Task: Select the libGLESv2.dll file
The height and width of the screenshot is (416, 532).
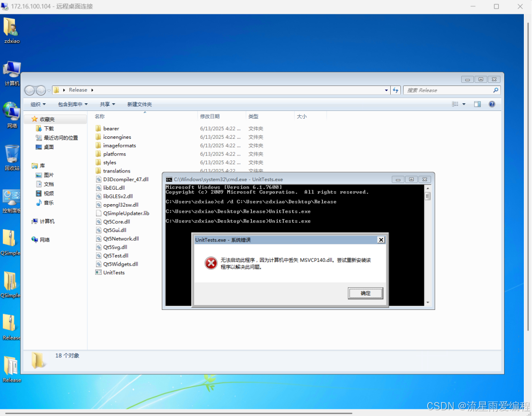Action: coord(114,196)
